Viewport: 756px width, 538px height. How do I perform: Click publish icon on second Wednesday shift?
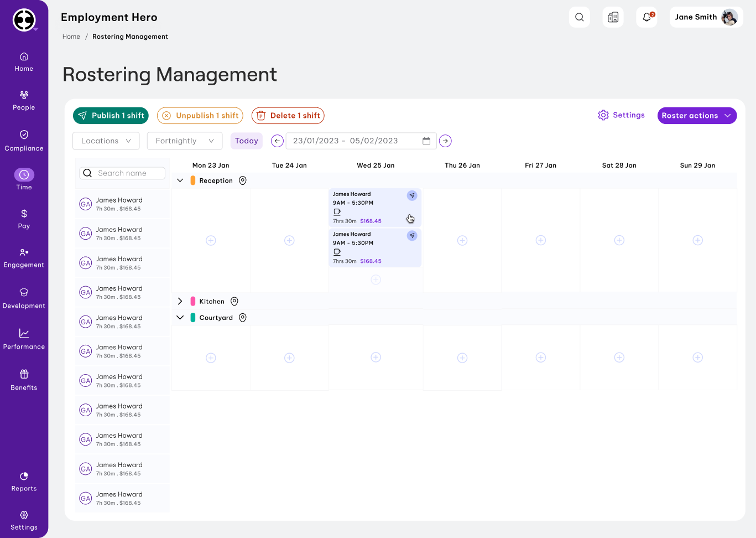pyautogui.click(x=412, y=236)
